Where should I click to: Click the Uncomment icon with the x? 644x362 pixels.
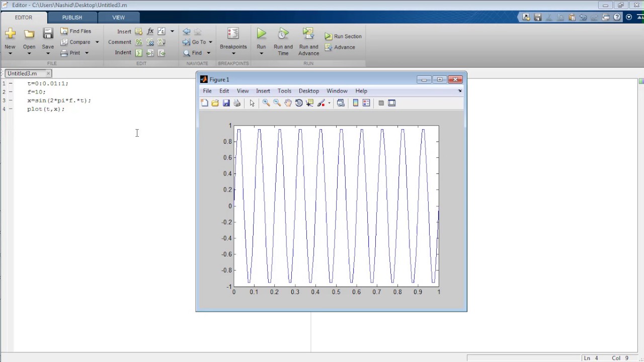click(150, 42)
